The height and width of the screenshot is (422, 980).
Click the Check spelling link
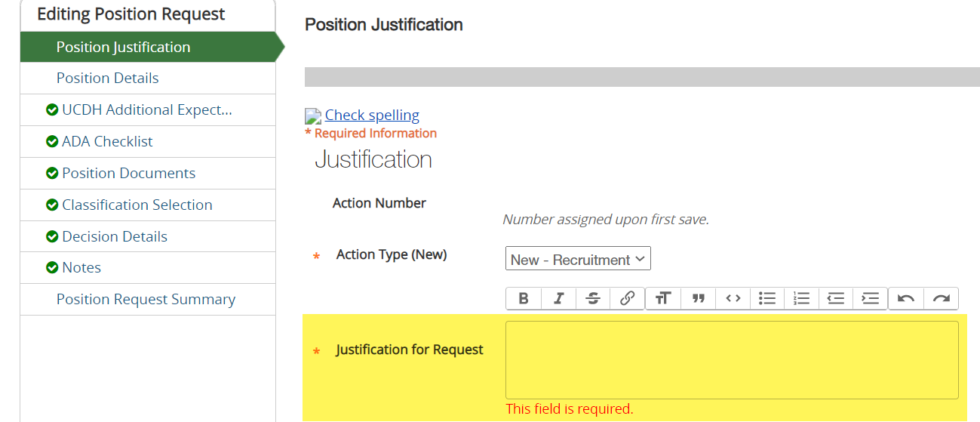coord(372,115)
